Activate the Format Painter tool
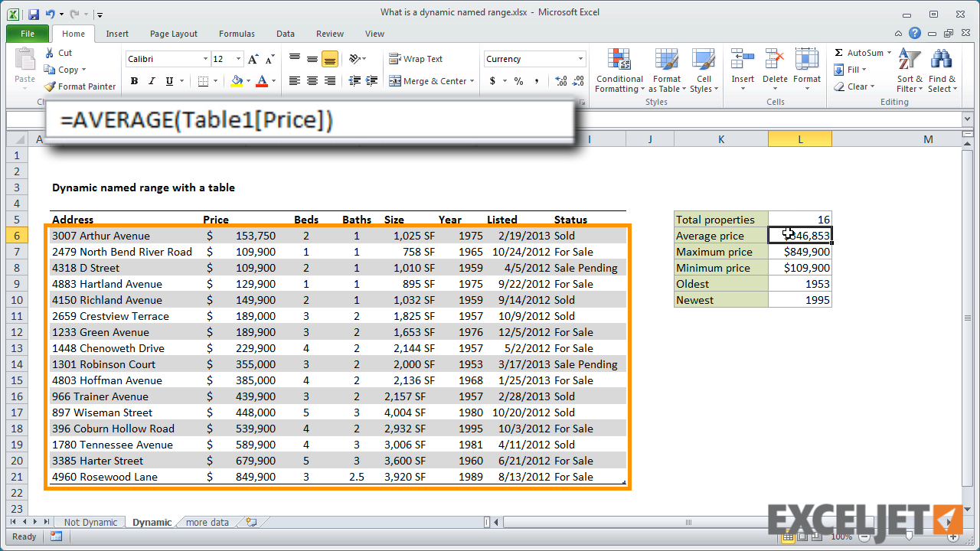Image resolution: width=980 pixels, height=551 pixels. [80, 86]
